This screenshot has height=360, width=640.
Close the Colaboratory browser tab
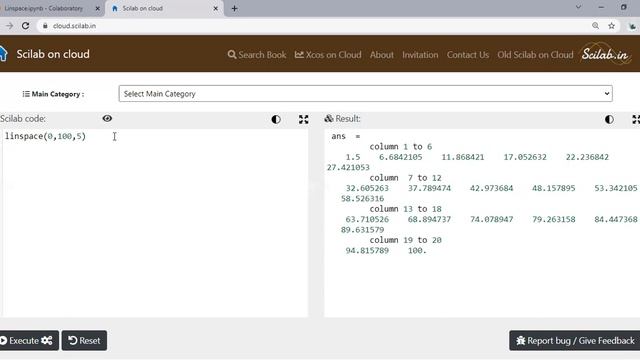(98, 8)
